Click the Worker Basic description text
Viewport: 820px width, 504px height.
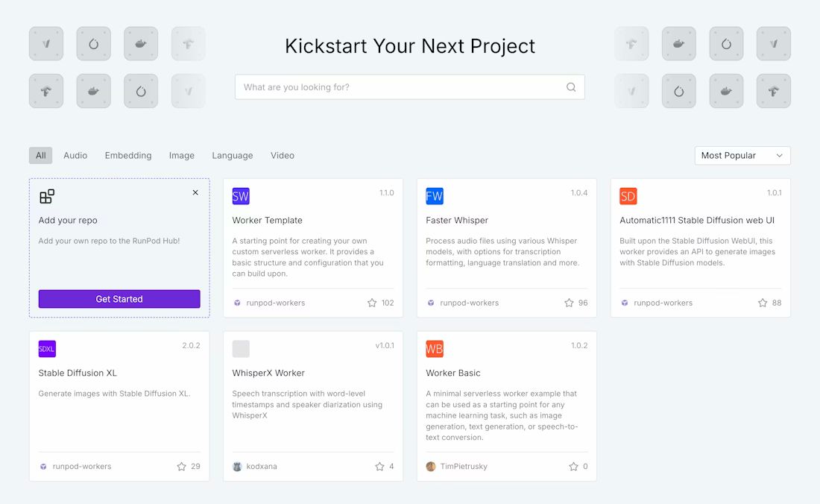502,415
